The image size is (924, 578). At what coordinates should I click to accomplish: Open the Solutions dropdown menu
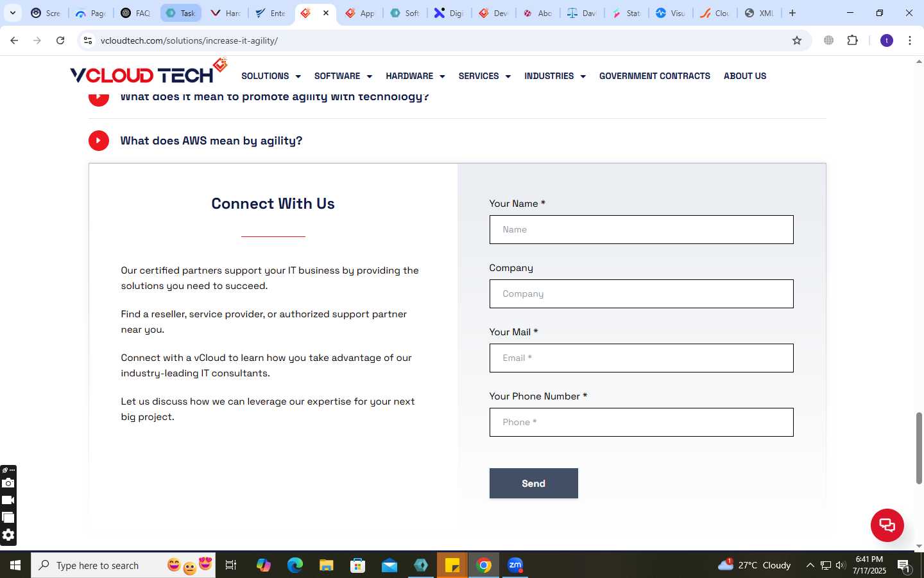coord(271,76)
